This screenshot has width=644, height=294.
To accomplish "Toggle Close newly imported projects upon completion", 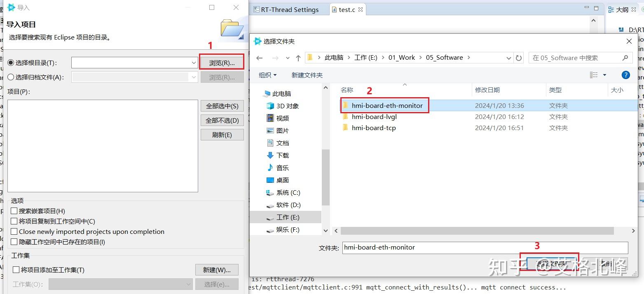I will [x=14, y=231].
